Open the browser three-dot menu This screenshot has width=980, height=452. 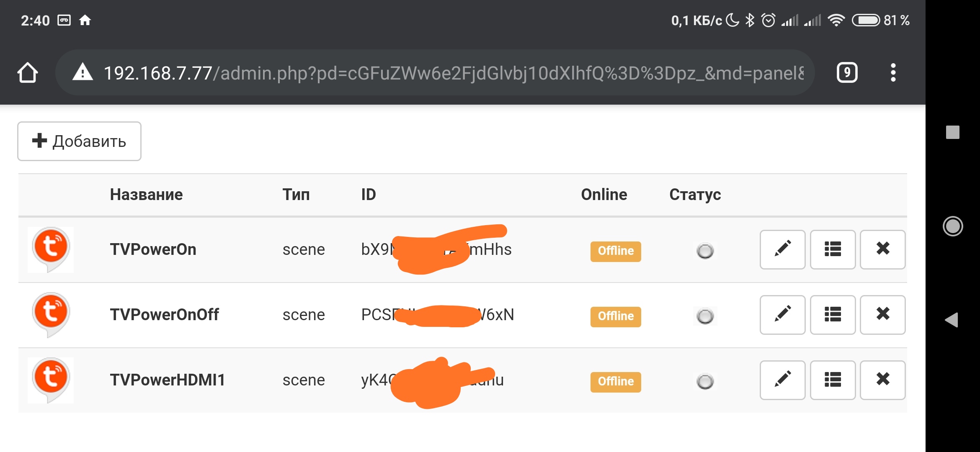pyautogui.click(x=893, y=73)
